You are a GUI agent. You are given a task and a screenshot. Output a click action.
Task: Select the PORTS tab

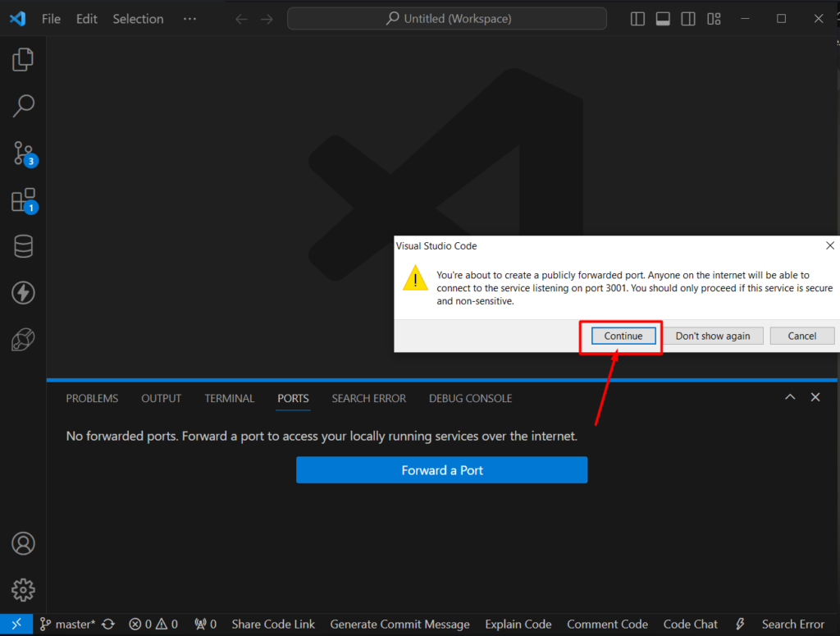coord(293,398)
